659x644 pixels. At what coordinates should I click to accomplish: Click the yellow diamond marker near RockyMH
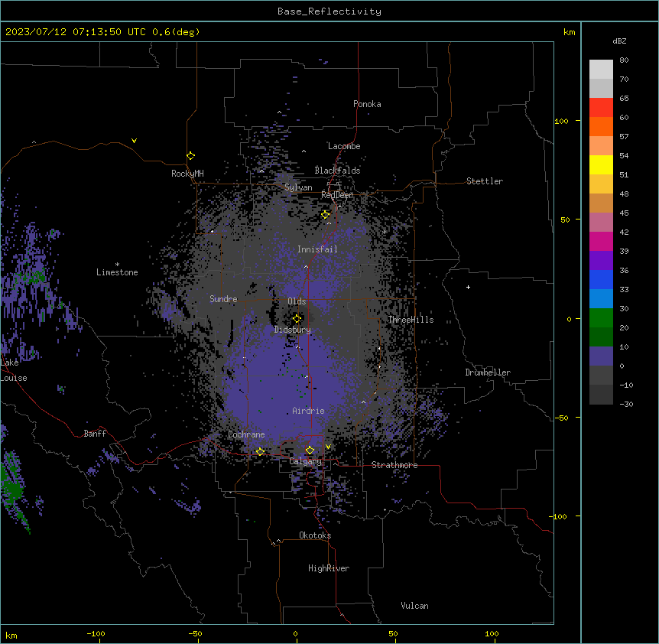[x=190, y=156]
